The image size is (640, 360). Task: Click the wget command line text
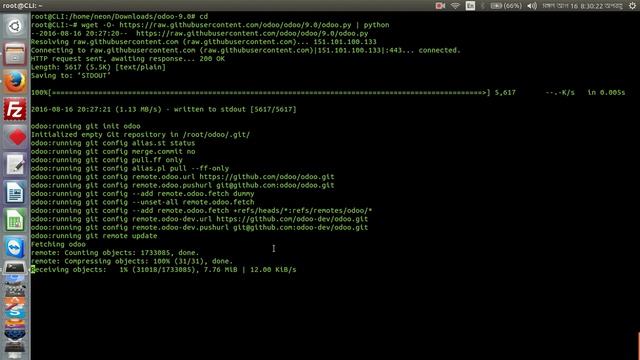coord(235,25)
